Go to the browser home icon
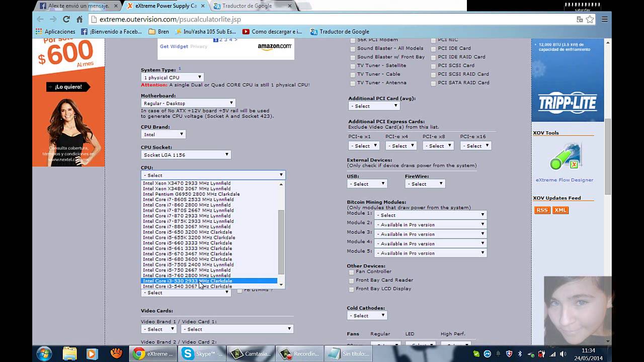644x362 pixels. click(79, 19)
